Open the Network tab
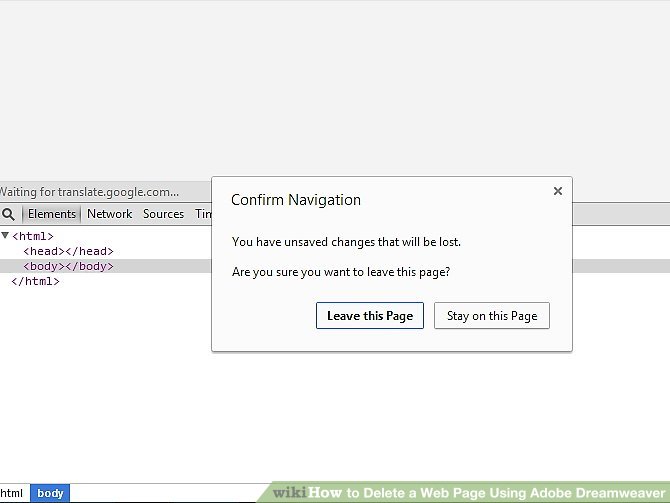This screenshot has height=503, width=670. click(x=109, y=214)
